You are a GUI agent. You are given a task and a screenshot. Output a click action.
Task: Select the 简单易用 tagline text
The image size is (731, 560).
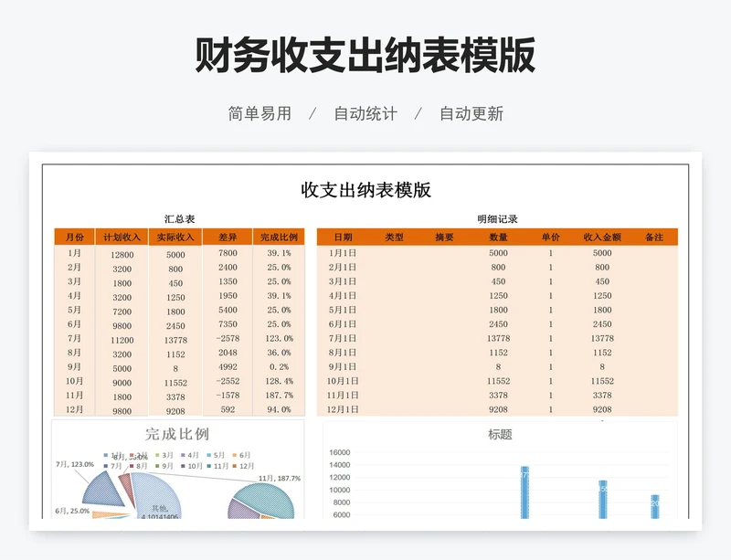260,113
